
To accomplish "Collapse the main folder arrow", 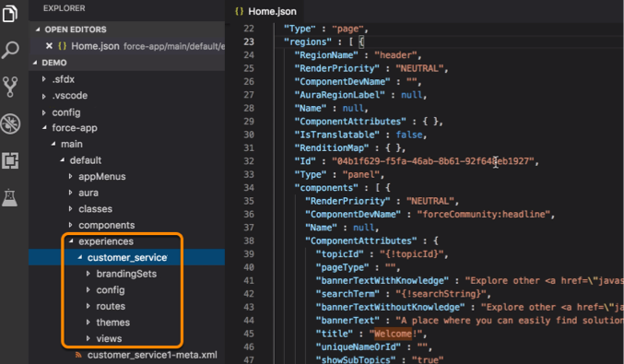I will [x=53, y=144].
